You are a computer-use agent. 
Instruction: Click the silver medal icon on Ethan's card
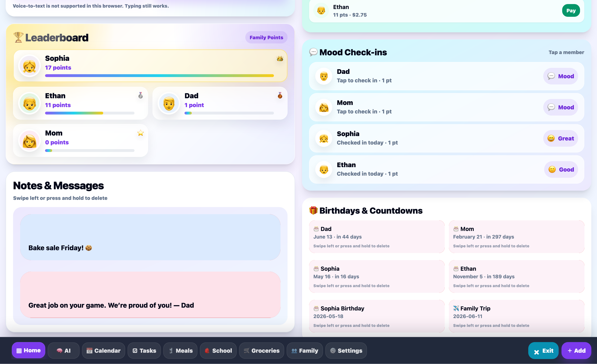(141, 95)
